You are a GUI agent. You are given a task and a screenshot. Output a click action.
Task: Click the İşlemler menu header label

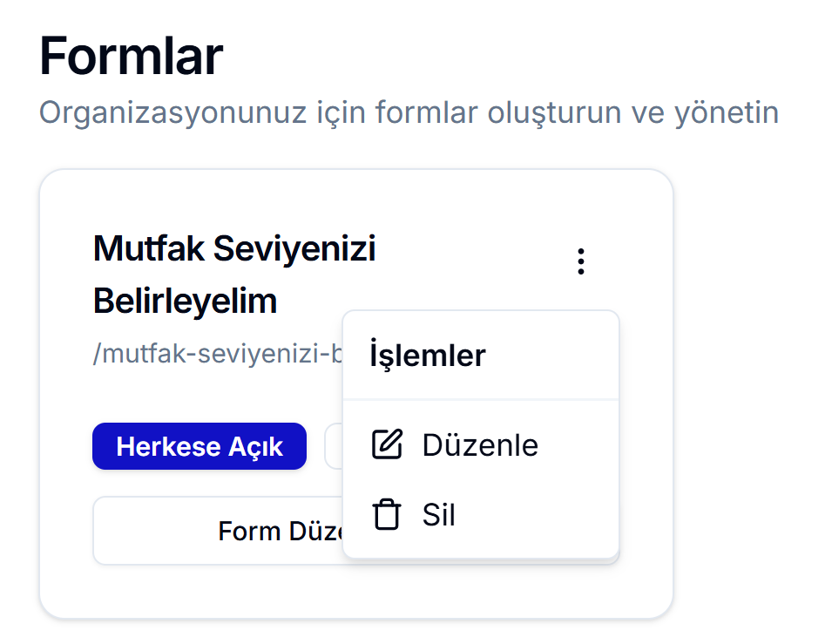(x=427, y=356)
